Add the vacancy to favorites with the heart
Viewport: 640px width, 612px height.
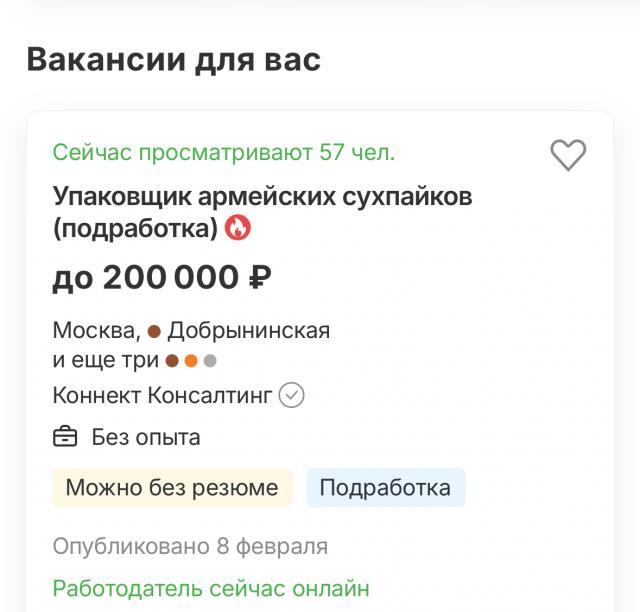click(568, 155)
